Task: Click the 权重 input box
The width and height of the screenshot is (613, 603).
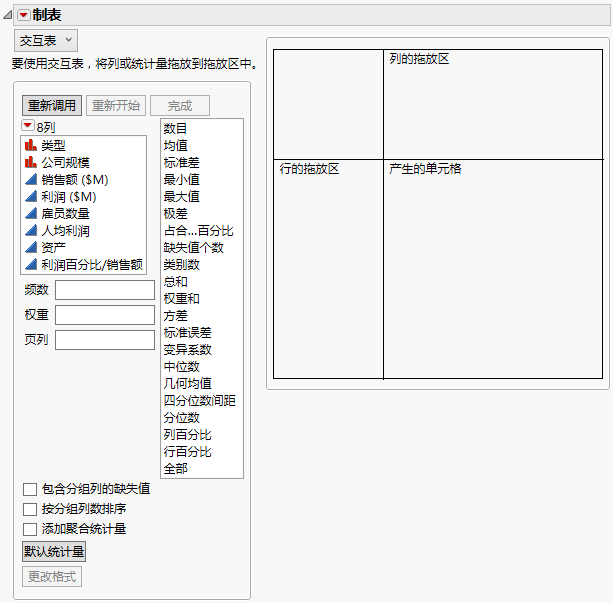Action: click(105, 315)
